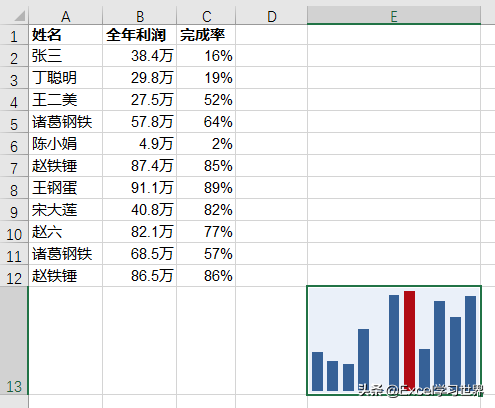Select the 86% completion cell

(206, 276)
